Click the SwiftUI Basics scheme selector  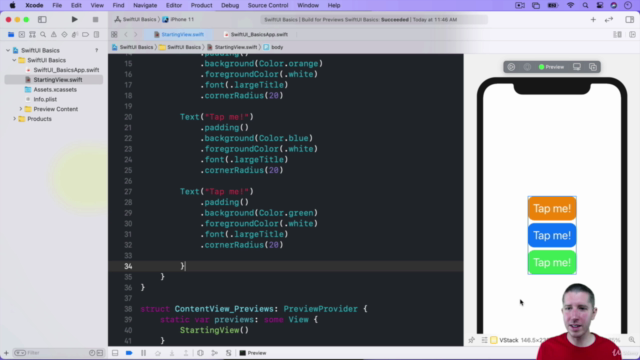coord(136,20)
